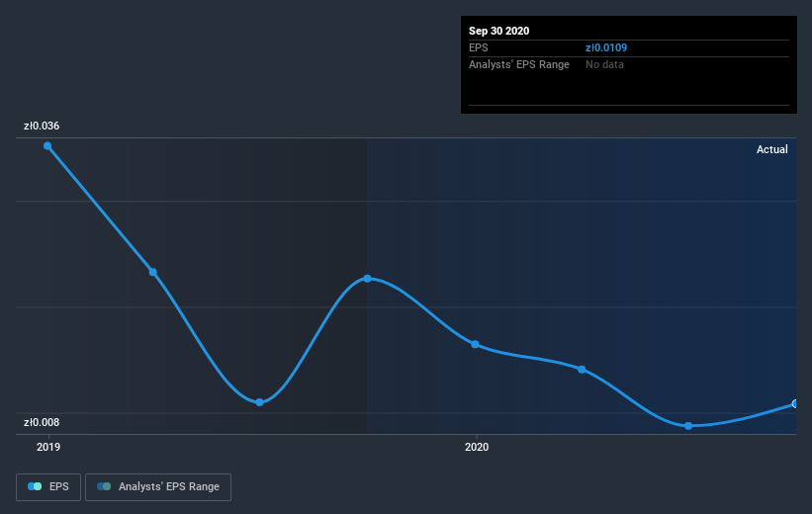Toggle the EPS legend button
The width and height of the screenshot is (812, 514).
point(48,486)
